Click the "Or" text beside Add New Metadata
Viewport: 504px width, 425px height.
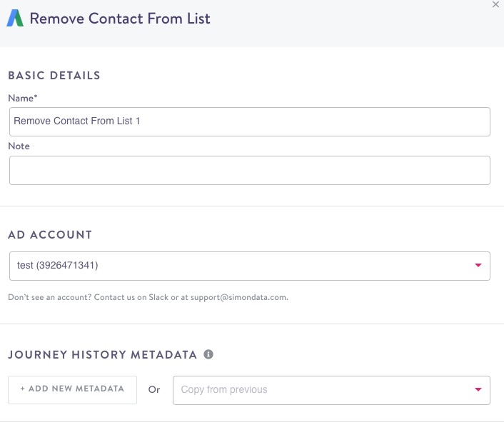[x=154, y=390]
